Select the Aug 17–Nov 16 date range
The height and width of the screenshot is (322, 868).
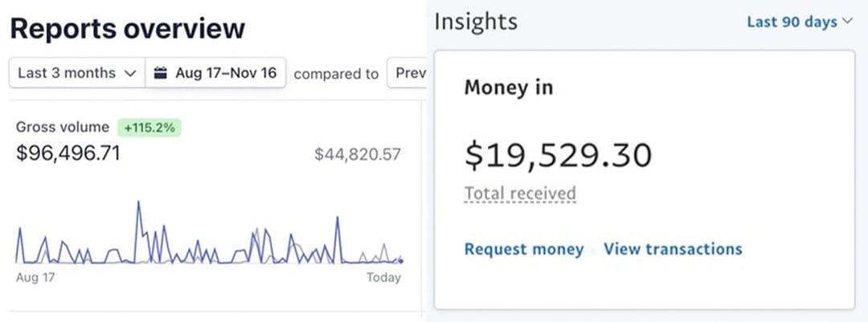[225, 73]
